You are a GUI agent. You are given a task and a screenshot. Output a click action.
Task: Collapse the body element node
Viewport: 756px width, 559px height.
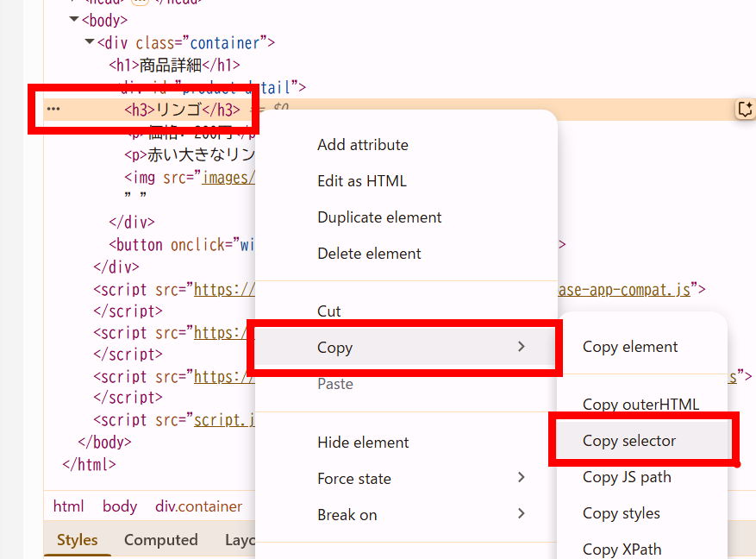[74, 19]
